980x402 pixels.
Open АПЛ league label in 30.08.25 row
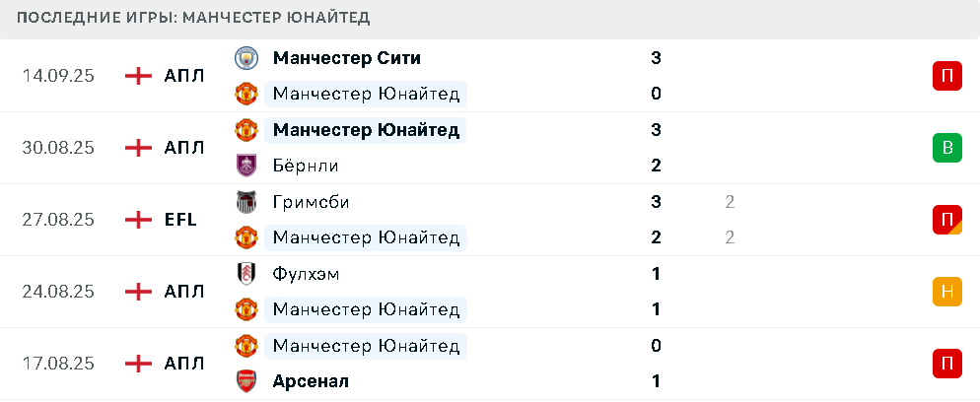click(184, 148)
